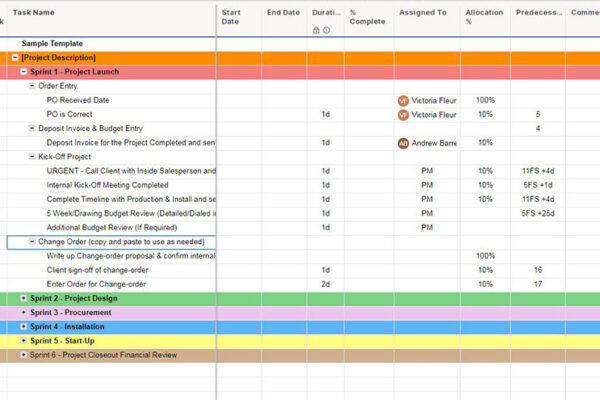This screenshot has width=600, height=400.
Task: Collapse Sprint 1 - Project Launch
Action: point(24,72)
